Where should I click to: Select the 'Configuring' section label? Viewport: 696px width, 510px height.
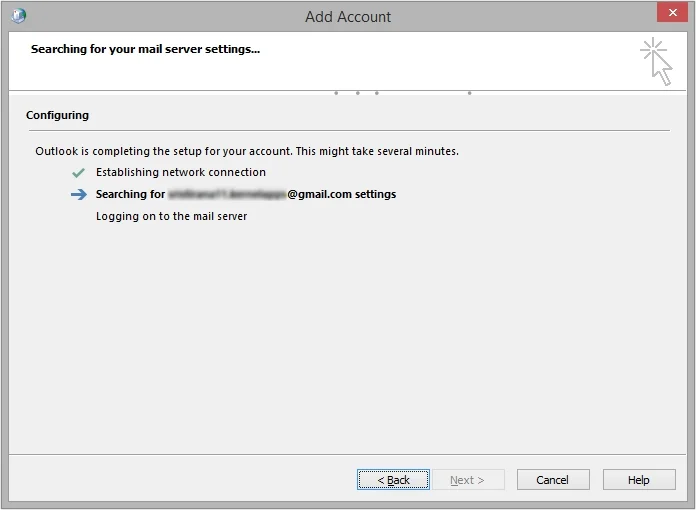57,116
